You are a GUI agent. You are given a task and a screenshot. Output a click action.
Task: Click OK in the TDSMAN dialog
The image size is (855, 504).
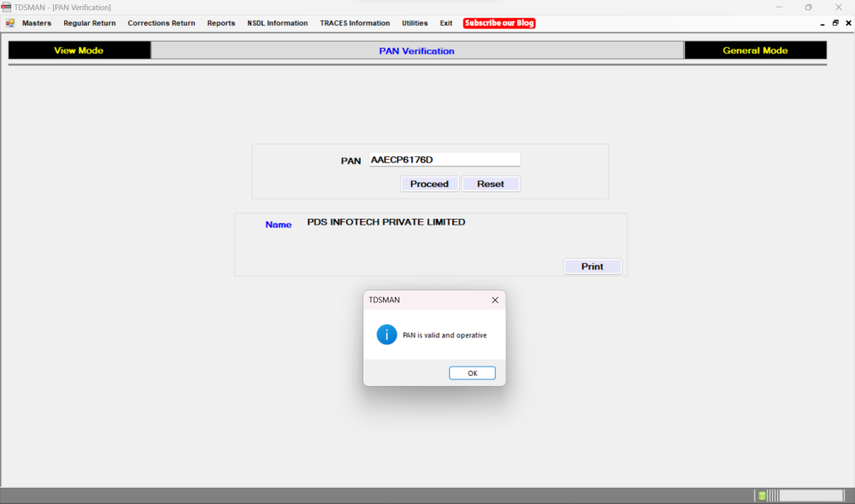[x=472, y=373]
